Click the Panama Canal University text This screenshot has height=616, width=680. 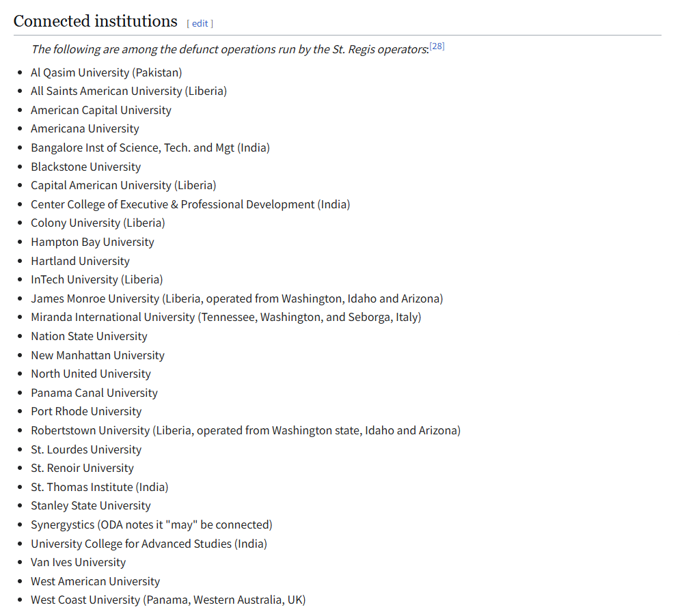coord(94,393)
